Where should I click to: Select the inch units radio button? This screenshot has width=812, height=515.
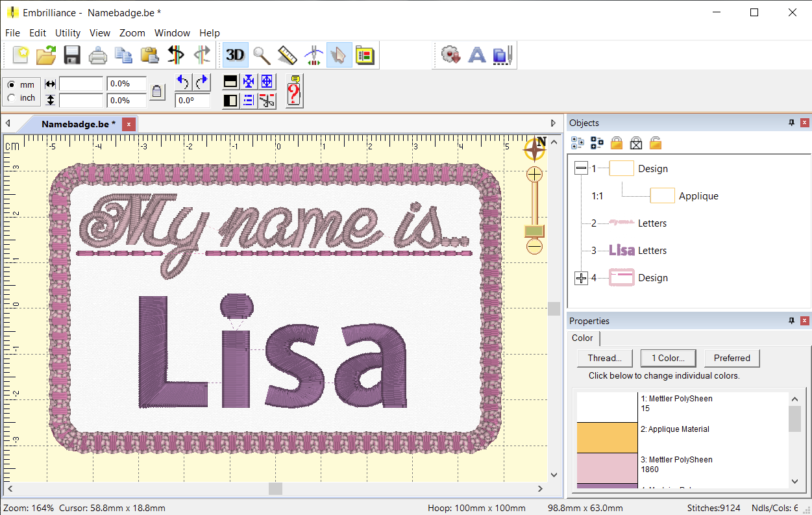[12, 98]
